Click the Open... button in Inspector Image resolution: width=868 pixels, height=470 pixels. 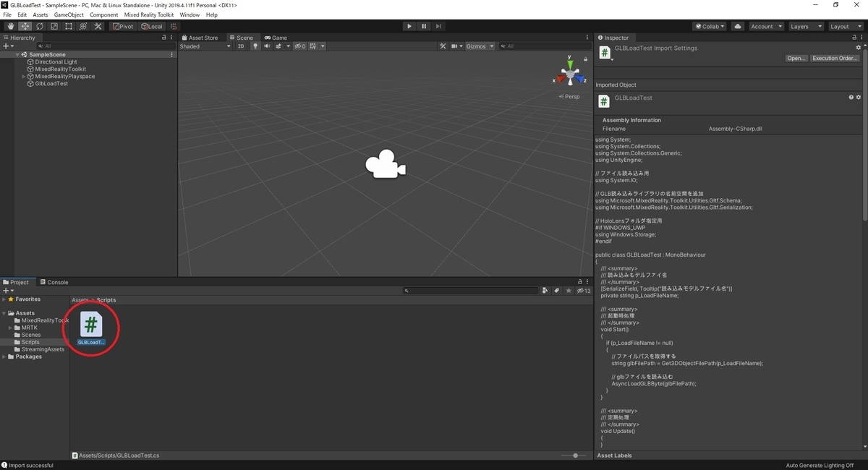click(796, 59)
